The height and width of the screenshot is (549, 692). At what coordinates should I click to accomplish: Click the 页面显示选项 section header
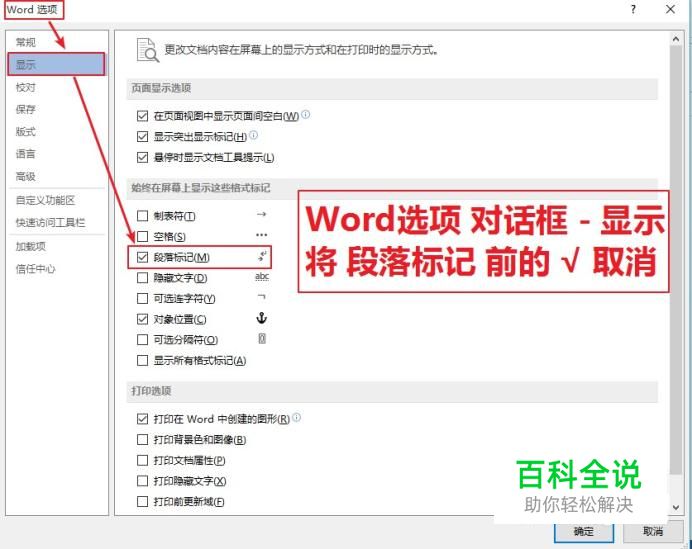tap(392, 88)
